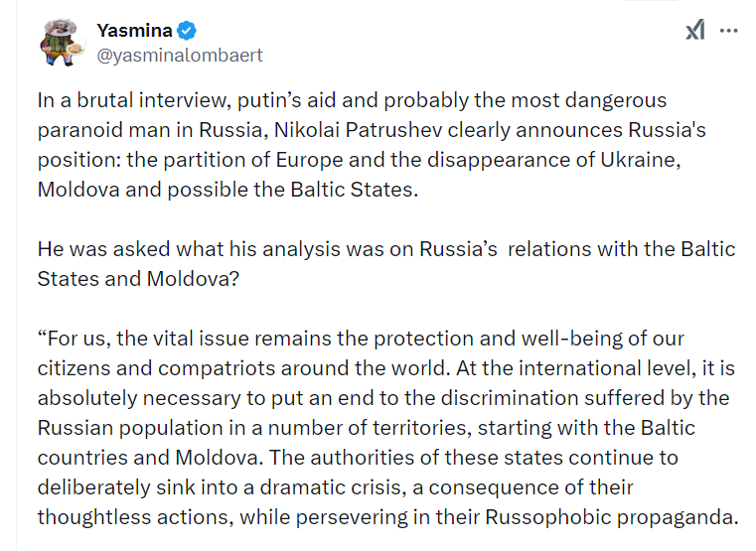Visit the @yasminalombaert handle link
This screenshot has height=551, width=756.
pos(180,56)
